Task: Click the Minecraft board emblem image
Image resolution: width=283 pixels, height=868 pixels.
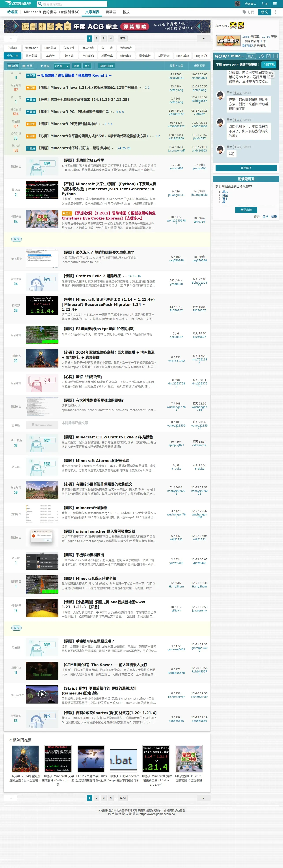Action: click(x=228, y=41)
